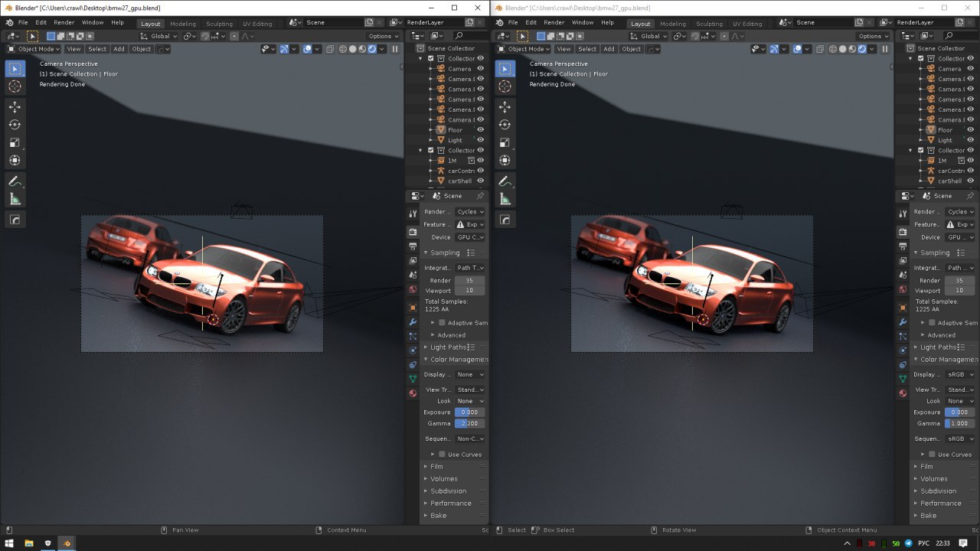980x551 pixels.
Task: Select the Add Cube tool in left window
Action: coord(15,220)
